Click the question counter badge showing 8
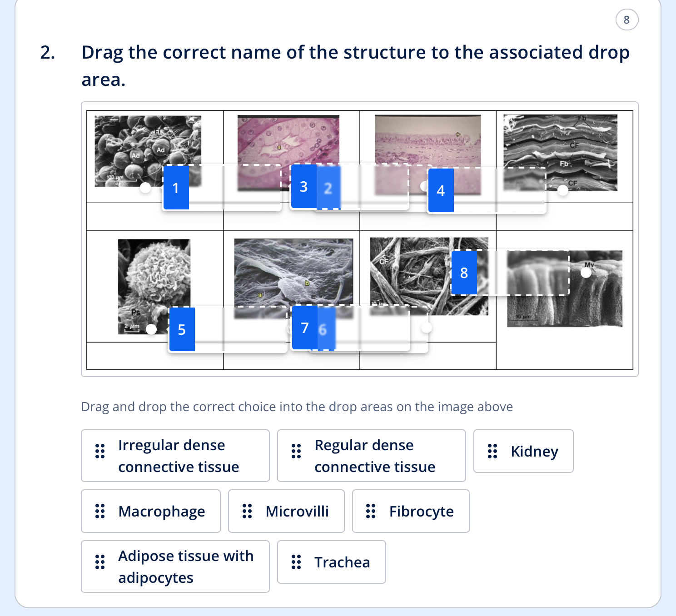 coord(626,20)
